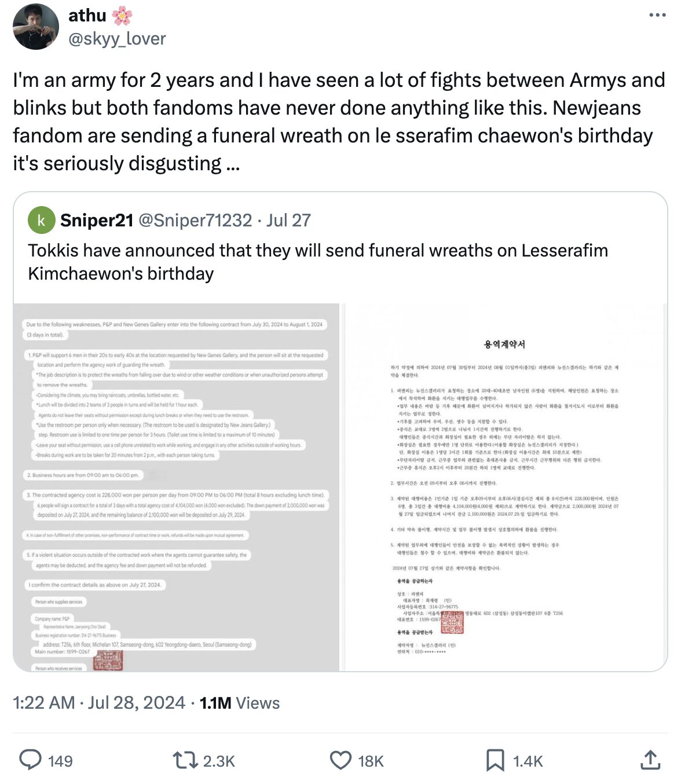Open the share icon menu
The height and width of the screenshot is (784, 681).
coord(650,760)
